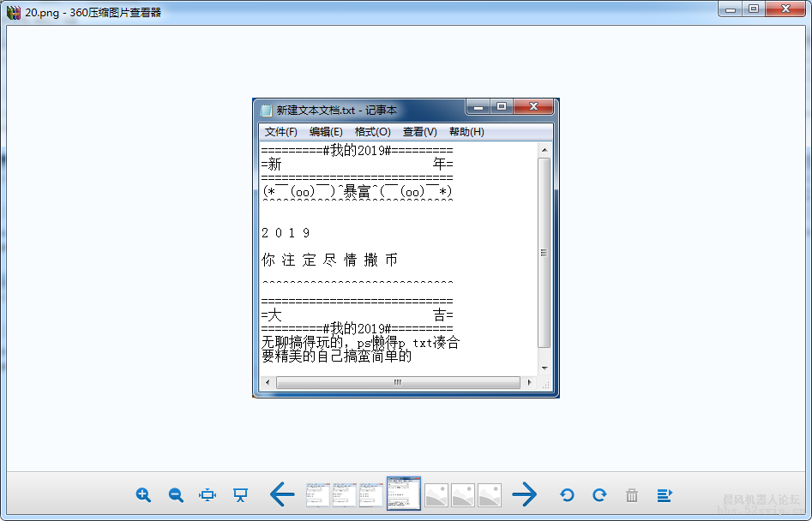Maximize the 360 image viewer window
The height and width of the screenshot is (521, 812).
point(754,9)
